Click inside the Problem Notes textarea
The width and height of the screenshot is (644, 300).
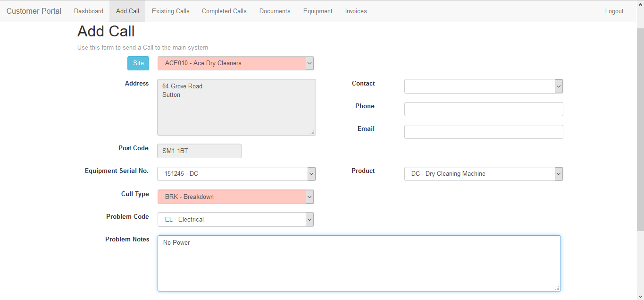click(x=359, y=263)
